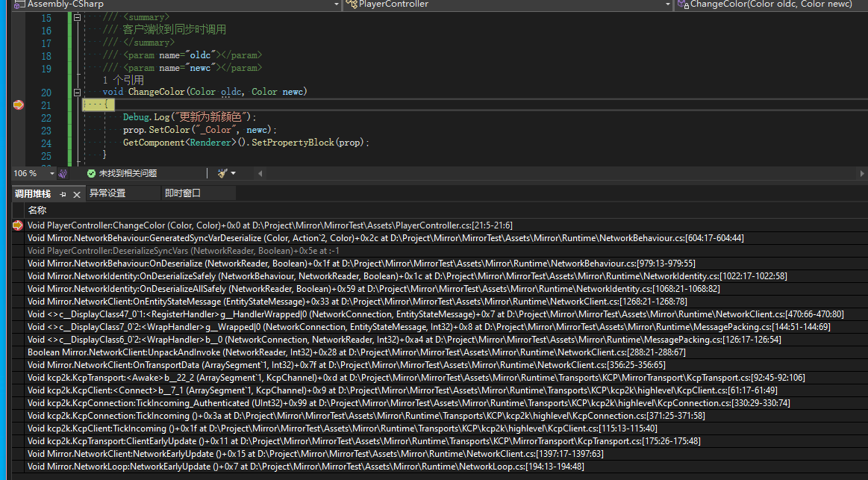Collapse the summary comment block at line 15
This screenshot has width=868, height=480.
(78, 17)
